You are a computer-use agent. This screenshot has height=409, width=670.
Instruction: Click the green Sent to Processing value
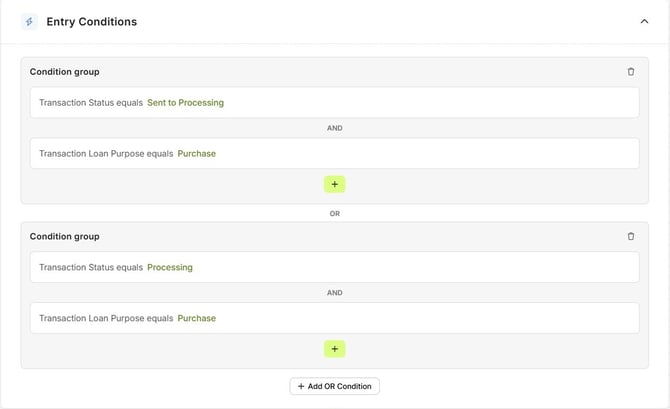point(185,103)
